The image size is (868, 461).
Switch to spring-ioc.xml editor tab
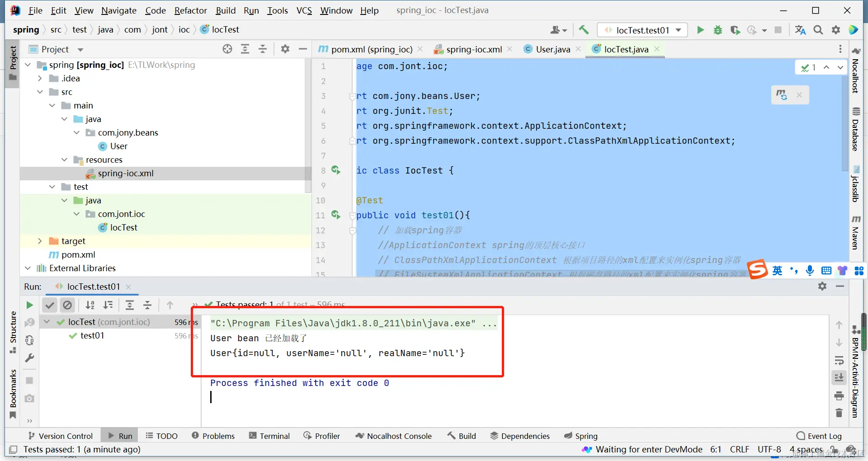(473, 49)
